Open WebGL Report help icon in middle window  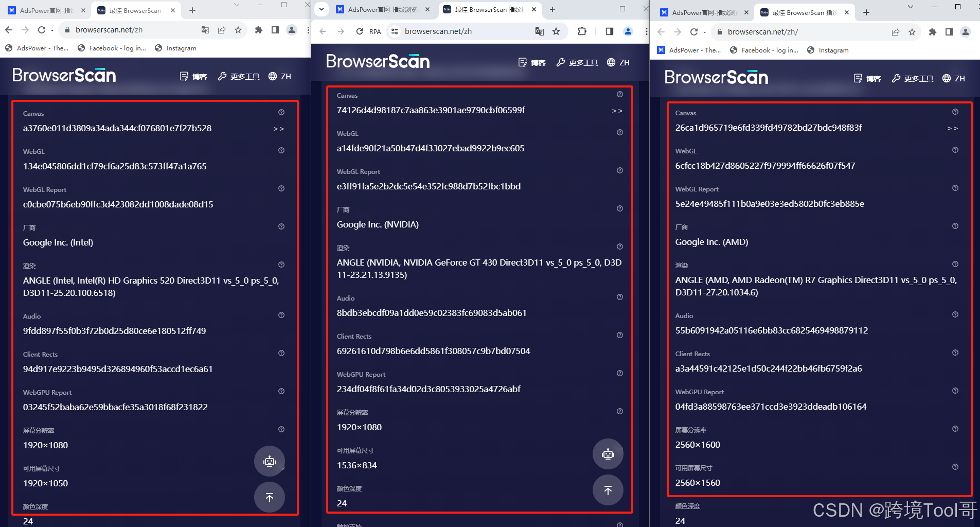click(x=620, y=170)
